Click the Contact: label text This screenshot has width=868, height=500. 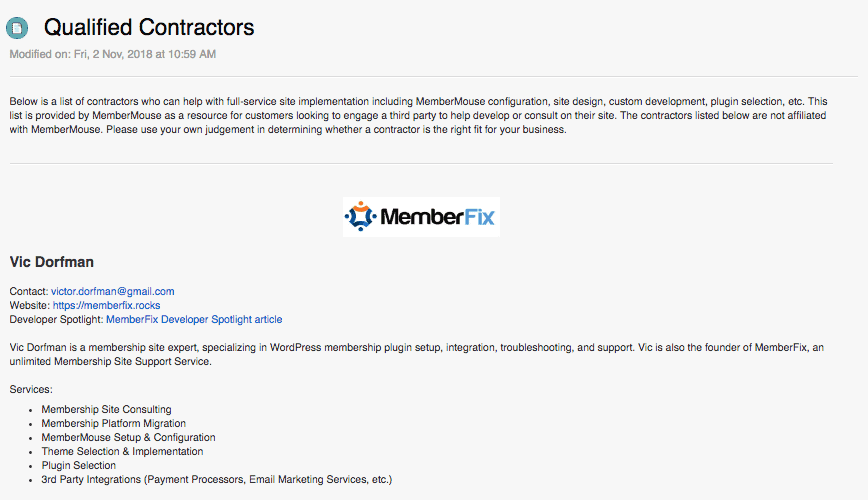tap(28, 291)
